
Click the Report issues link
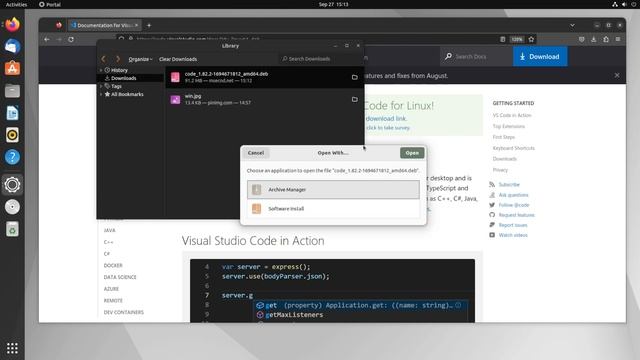coord(513,225)
